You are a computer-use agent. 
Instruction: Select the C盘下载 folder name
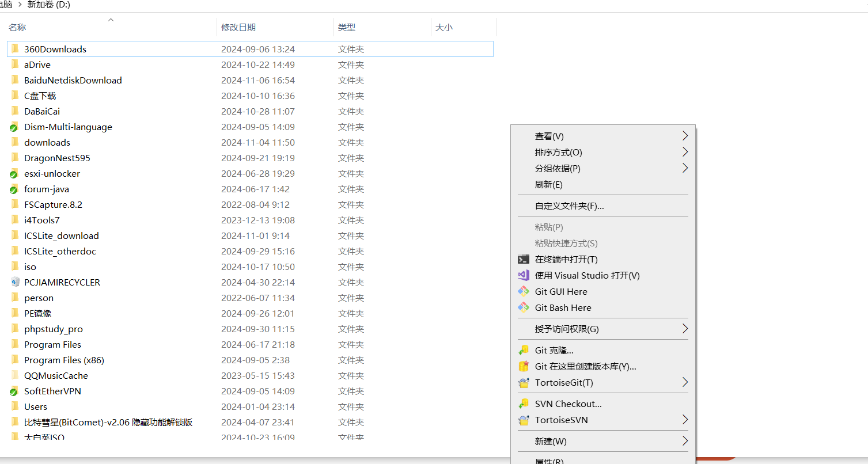tap(40, 96)
